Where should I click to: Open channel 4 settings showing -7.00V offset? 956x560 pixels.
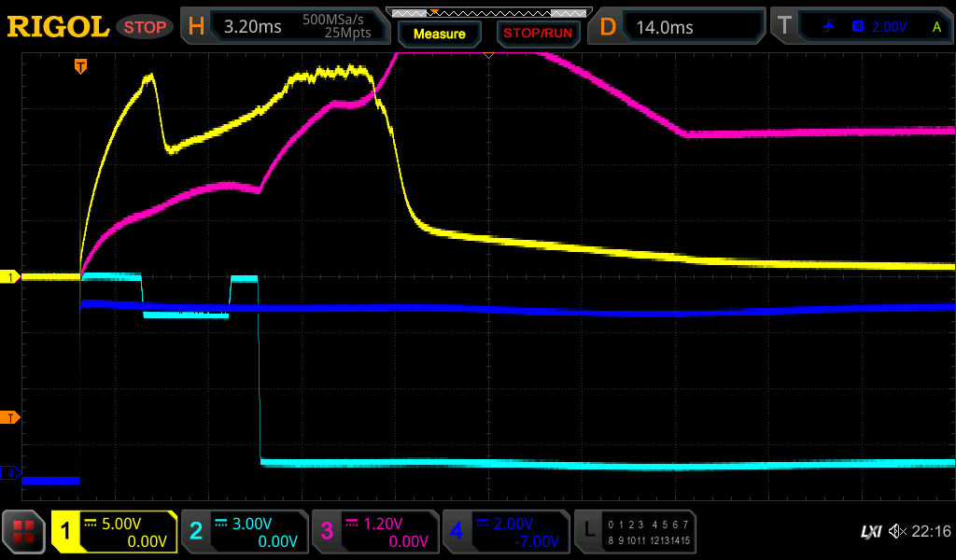click(x=505, y=532)
